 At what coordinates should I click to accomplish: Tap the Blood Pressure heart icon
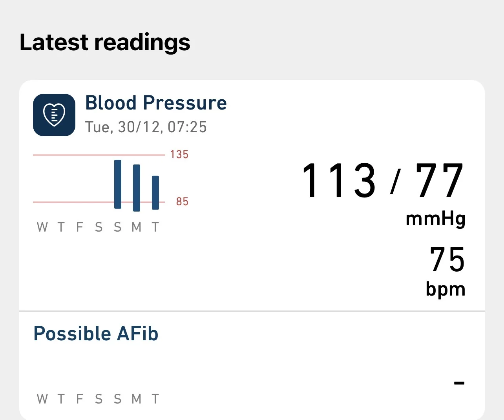point(54,115)
